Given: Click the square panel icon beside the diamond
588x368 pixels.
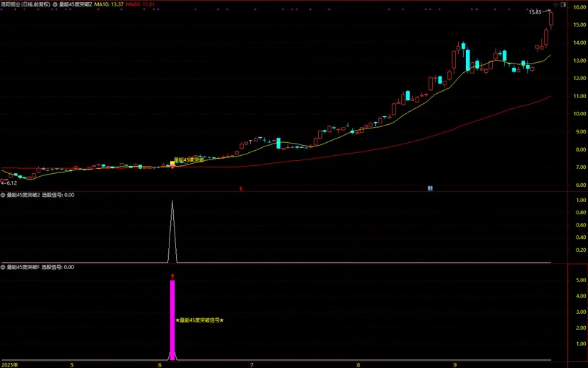Looking at the screenshot, I should pos(563,4).
